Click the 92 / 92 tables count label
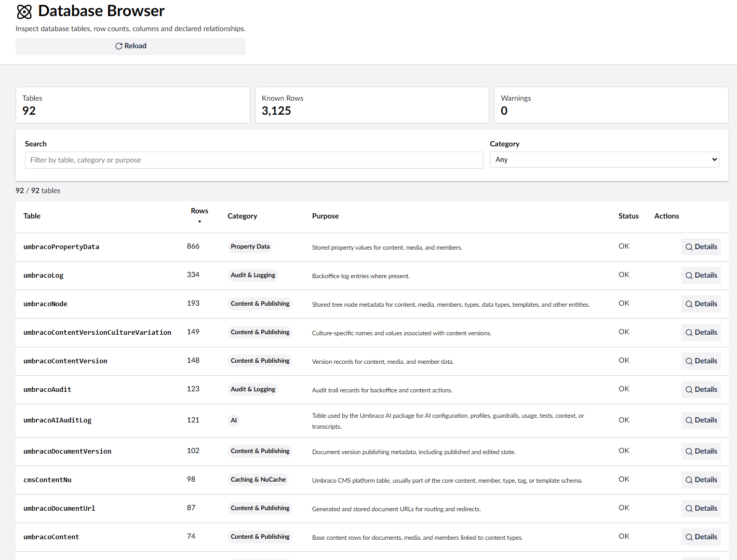This screenshot has width=737, height=560. coord(38,190)
